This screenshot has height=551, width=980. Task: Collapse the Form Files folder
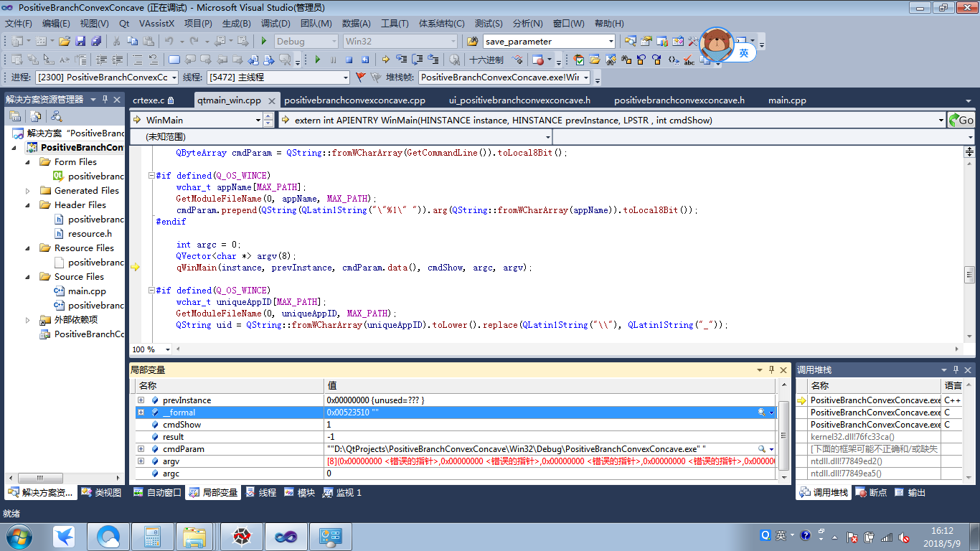(28, 162)
